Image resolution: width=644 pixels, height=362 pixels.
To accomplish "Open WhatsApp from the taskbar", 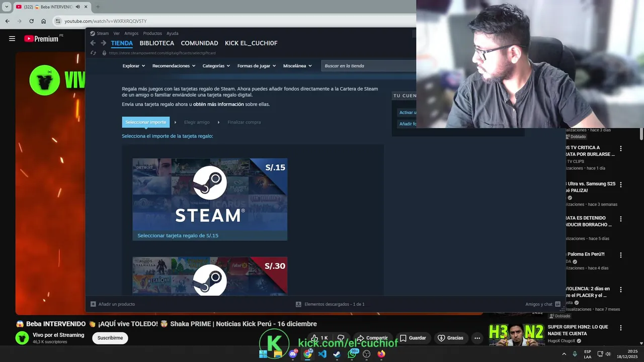I will 352,354.
